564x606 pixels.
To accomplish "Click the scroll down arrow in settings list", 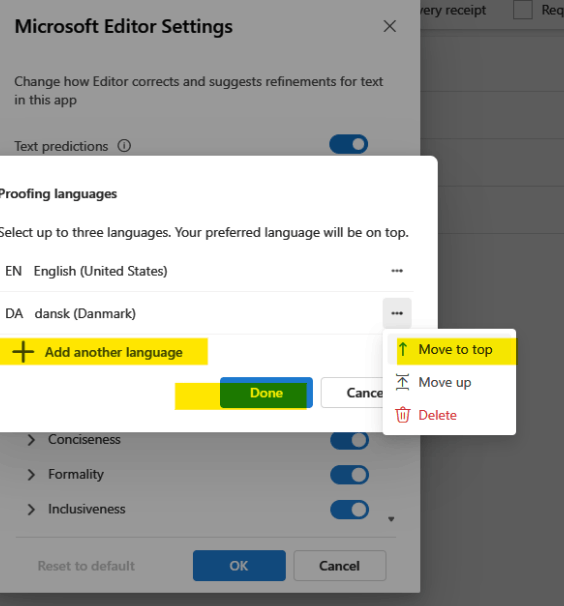I will coord(391,519).
